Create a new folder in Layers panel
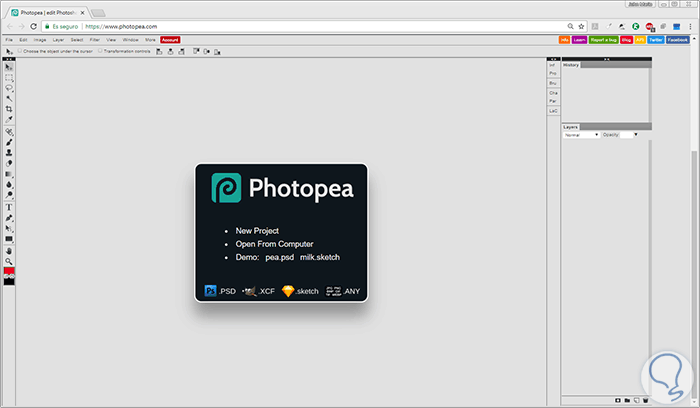Image resolution: width=700 pixels, height=408 pixels. [627, 400]
